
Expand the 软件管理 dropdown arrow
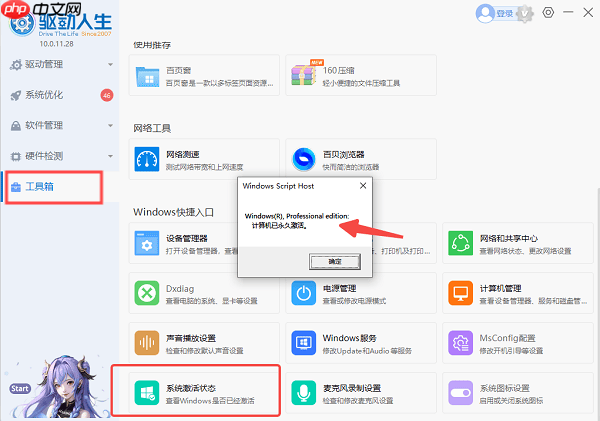110,126
